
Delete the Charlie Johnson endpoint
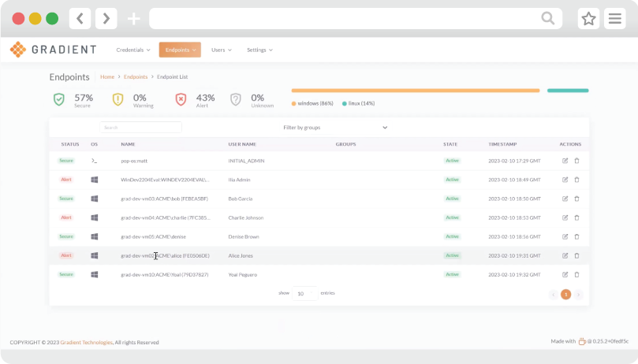(576, 217)
